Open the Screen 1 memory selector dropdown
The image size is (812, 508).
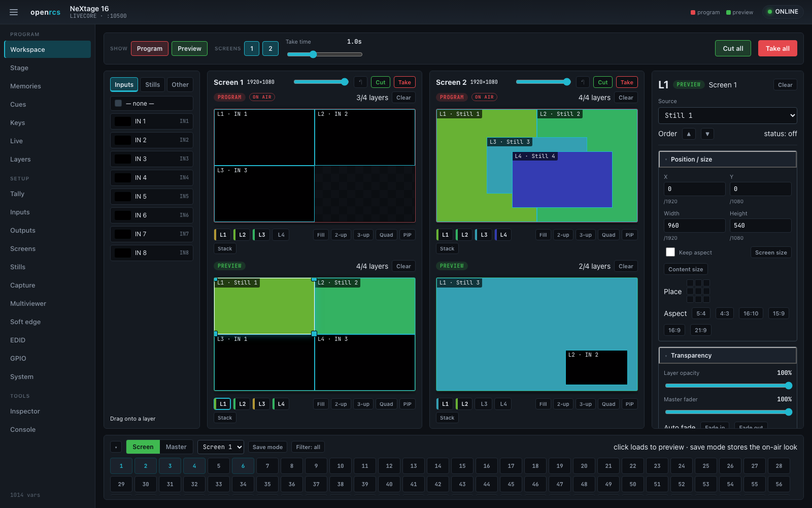[x=220, y=447]
